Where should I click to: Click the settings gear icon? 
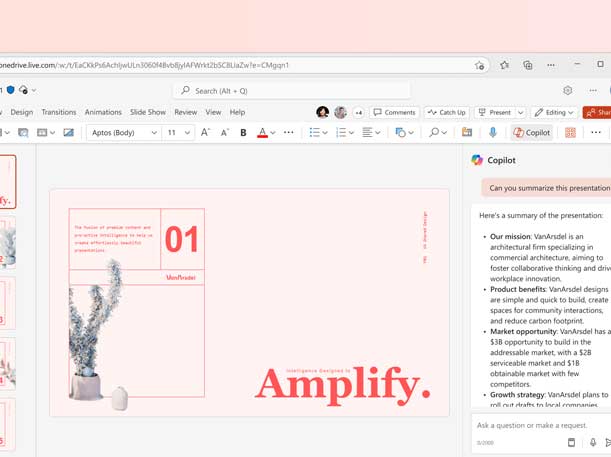(567, 91)
